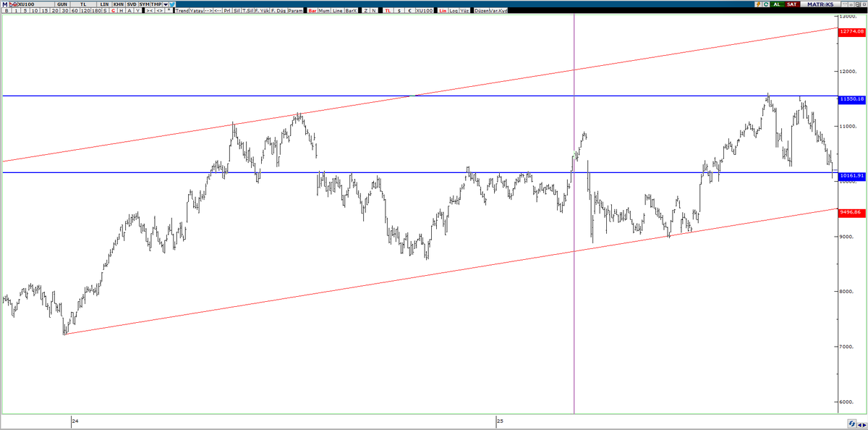Switch to Mum candlestick chart type
Screen dimensions: 868x430
point(324,11)
